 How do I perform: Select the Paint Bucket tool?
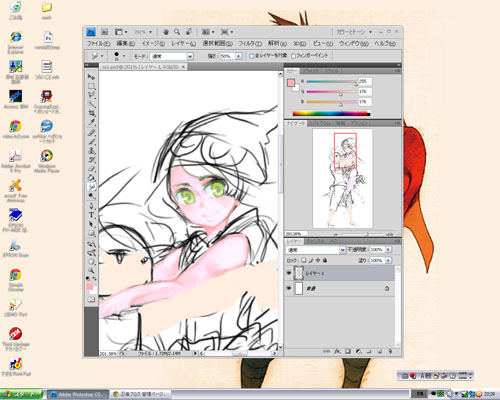pos(91,178)
